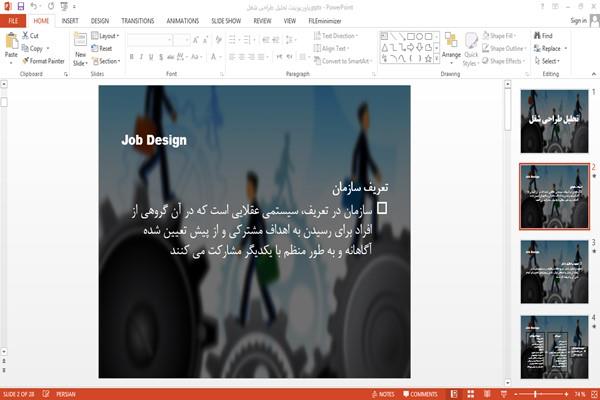600x400 pixels.
Task: Open the FILEminimizer tab
Action: [x=325, y=21]
